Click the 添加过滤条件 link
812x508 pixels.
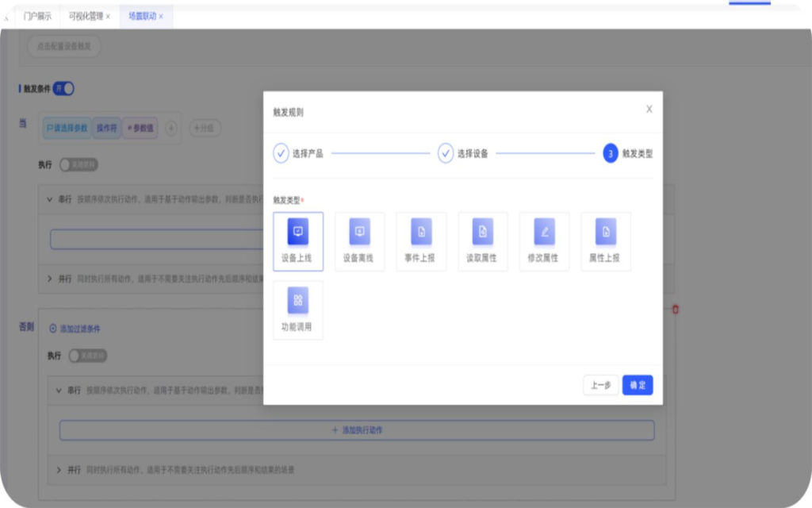pyautogui.click(x=75, y=329)
